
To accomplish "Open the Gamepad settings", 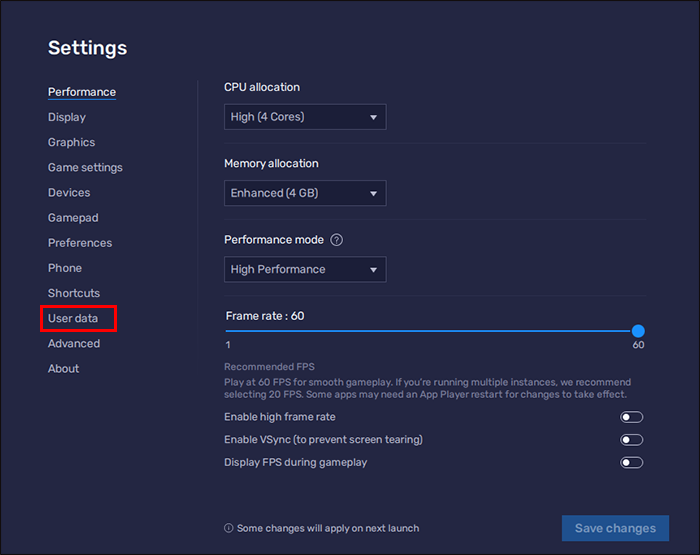I will (x=73, y=217).
